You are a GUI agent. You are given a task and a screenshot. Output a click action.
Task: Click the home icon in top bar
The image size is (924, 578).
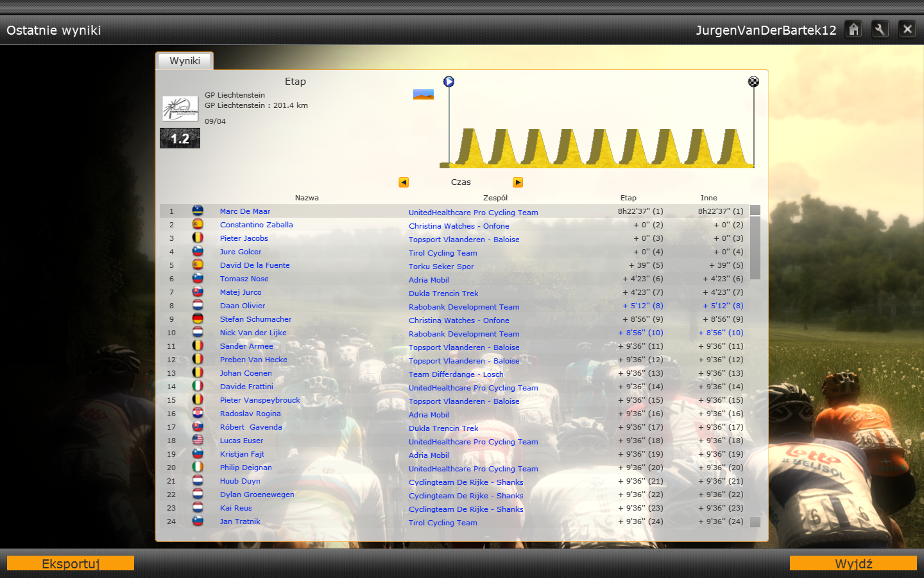click(853, 30)
